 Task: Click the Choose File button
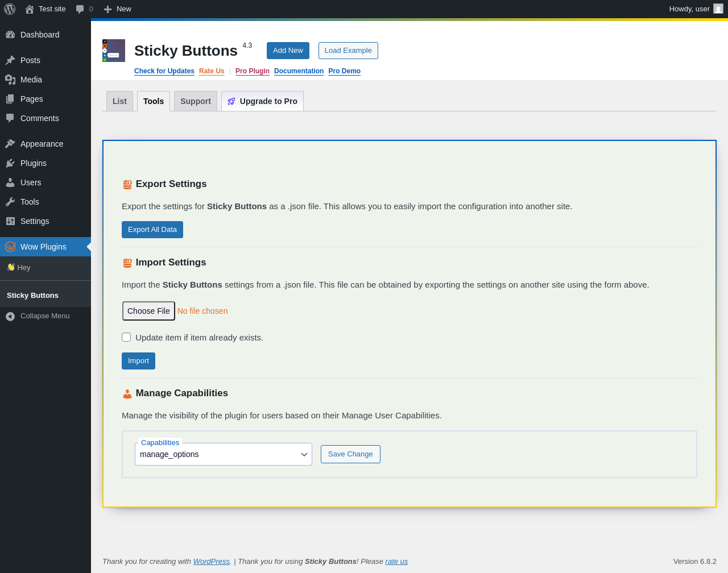(148, 311)
